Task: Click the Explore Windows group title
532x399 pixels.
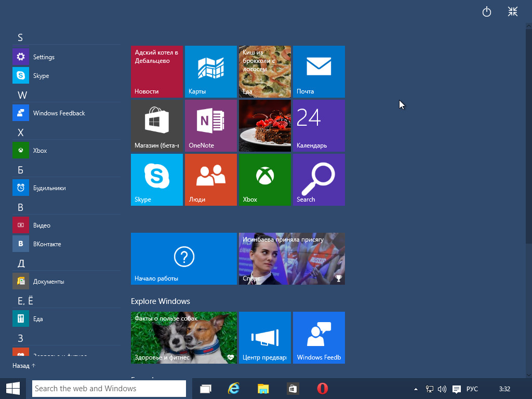Action: pos(161,301)
